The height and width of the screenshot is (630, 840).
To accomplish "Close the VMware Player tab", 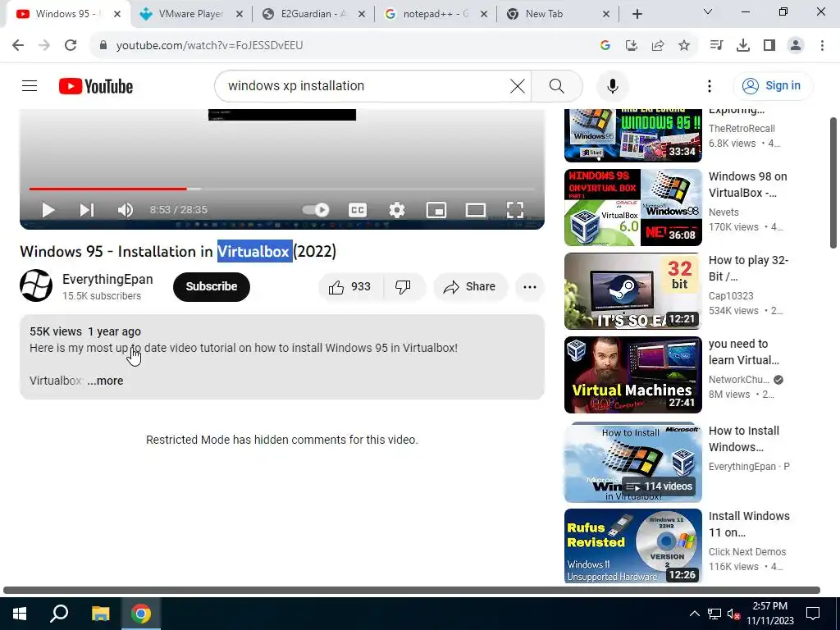I will [239, 15].
